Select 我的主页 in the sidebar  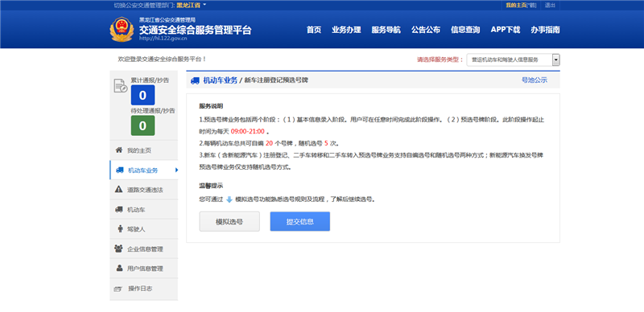[x=144, y=150]
